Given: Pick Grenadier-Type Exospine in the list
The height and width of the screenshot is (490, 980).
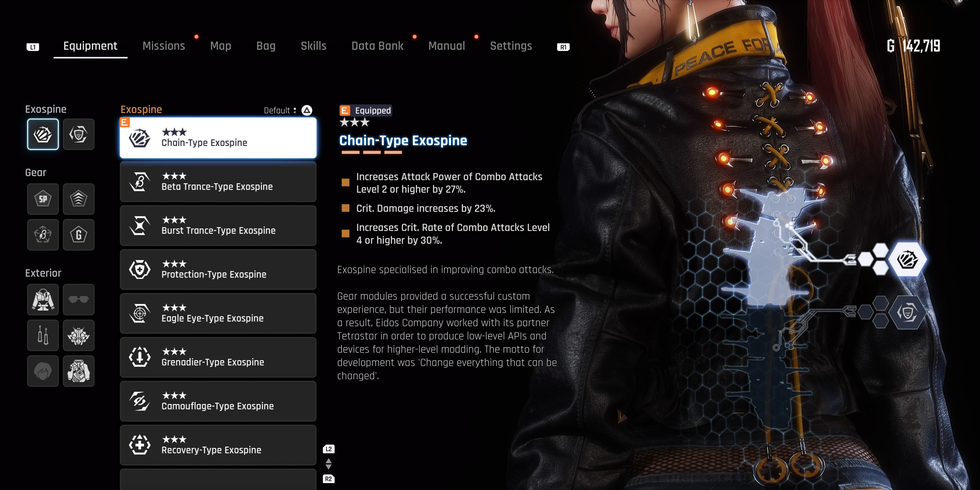Looking at the screenshot, I should [x=218, y=357].
